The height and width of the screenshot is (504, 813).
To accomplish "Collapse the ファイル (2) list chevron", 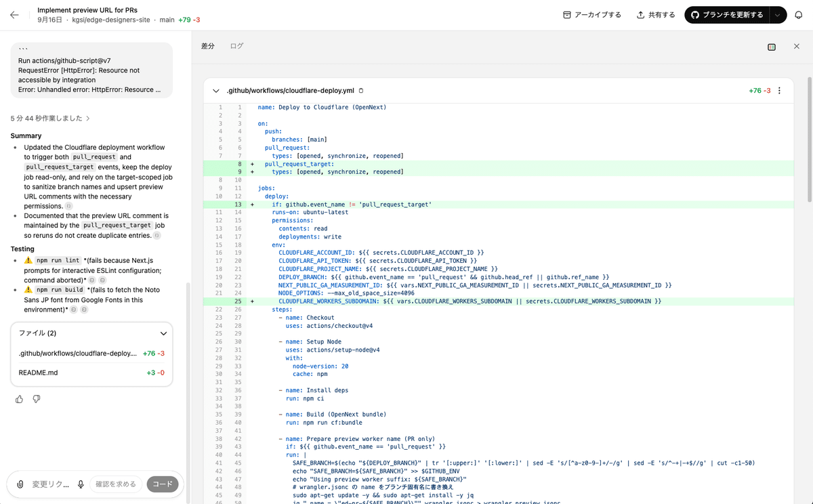I will (x=163, y=333).
